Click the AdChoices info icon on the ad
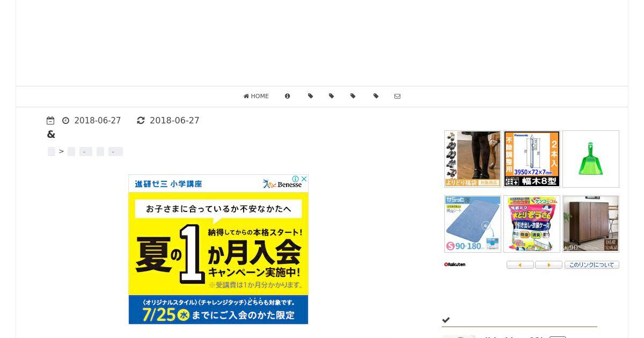Image resolution: width=644 pixels, height=338 pixels. pos(295,179)
